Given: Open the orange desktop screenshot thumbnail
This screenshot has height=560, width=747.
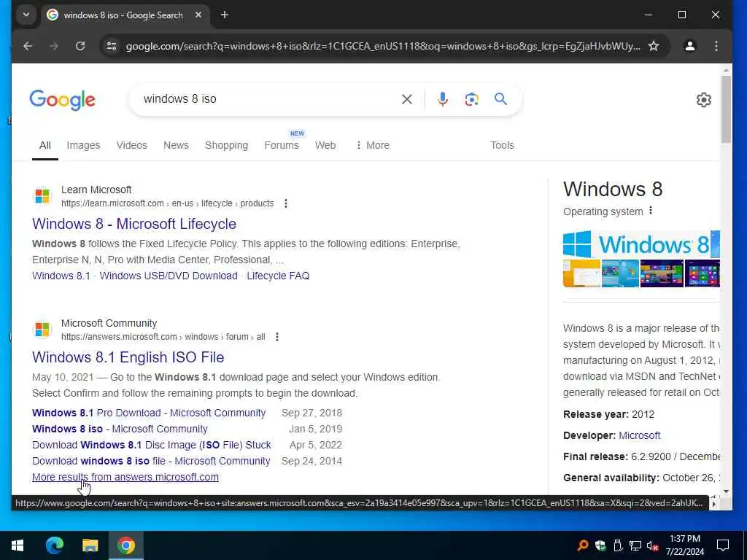Looking at the screenshot, I should [x=581, y=273].
